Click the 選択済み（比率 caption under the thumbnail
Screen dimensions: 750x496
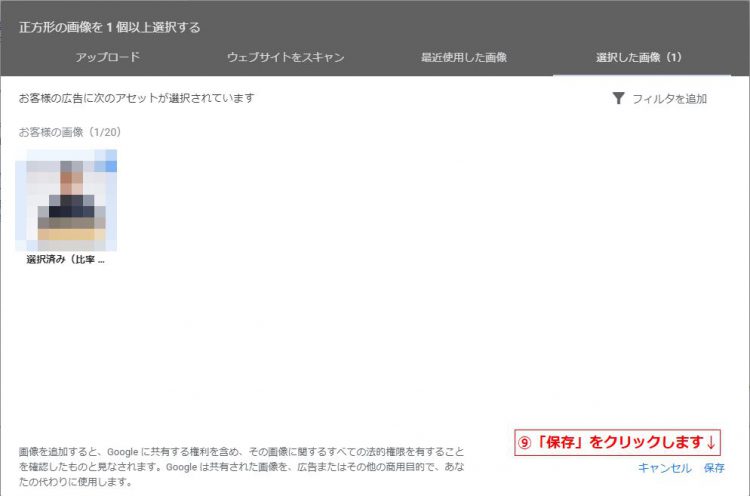coord(66,260)
